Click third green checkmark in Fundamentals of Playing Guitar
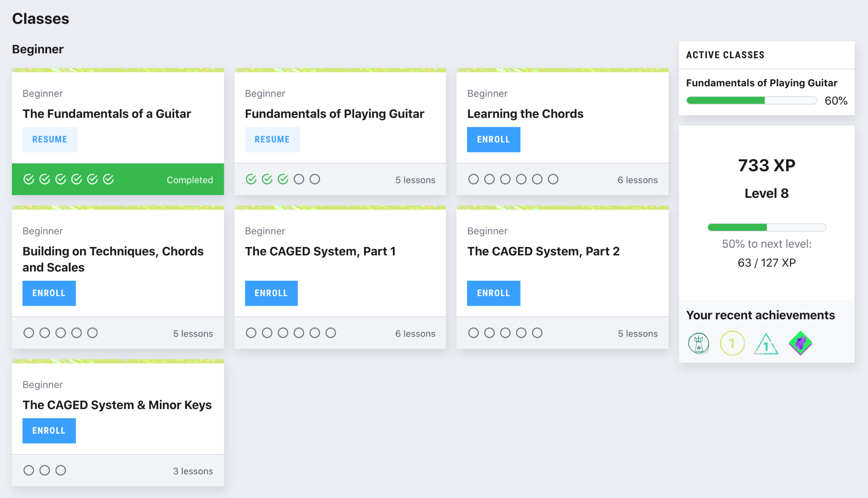The image size is (868, 498). pos(283,179)
